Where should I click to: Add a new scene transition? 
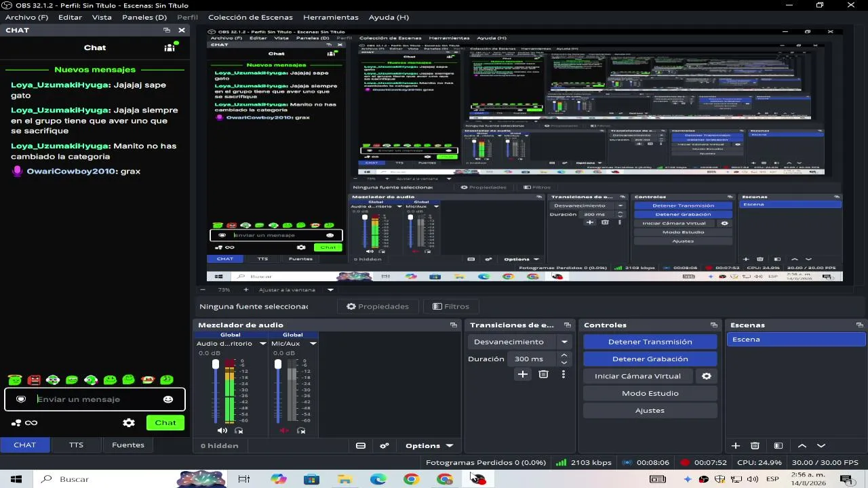[523, 374]
